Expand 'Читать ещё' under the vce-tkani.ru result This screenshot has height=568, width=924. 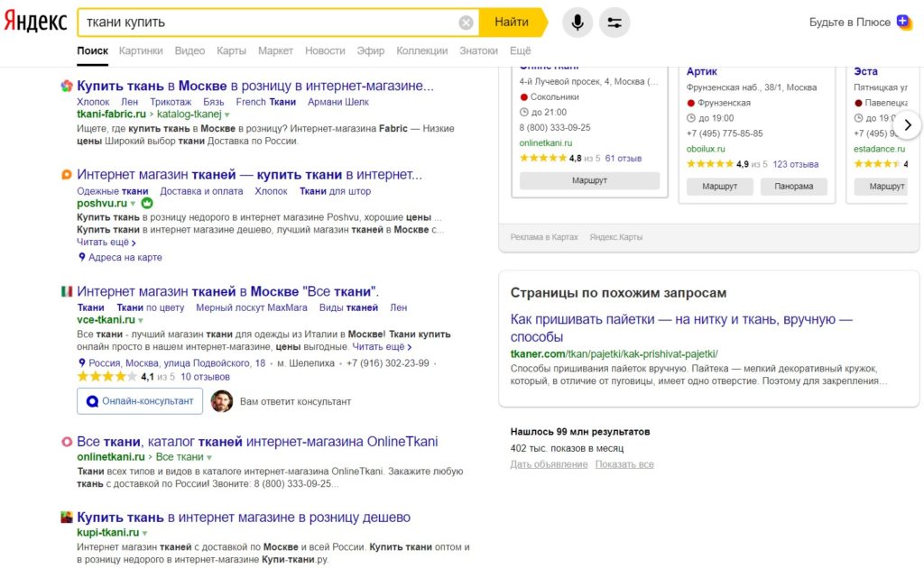click(382, 347)
